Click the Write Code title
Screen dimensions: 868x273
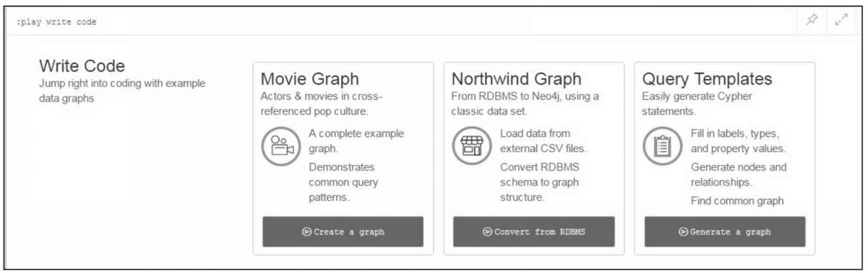[x=82, y=66]
